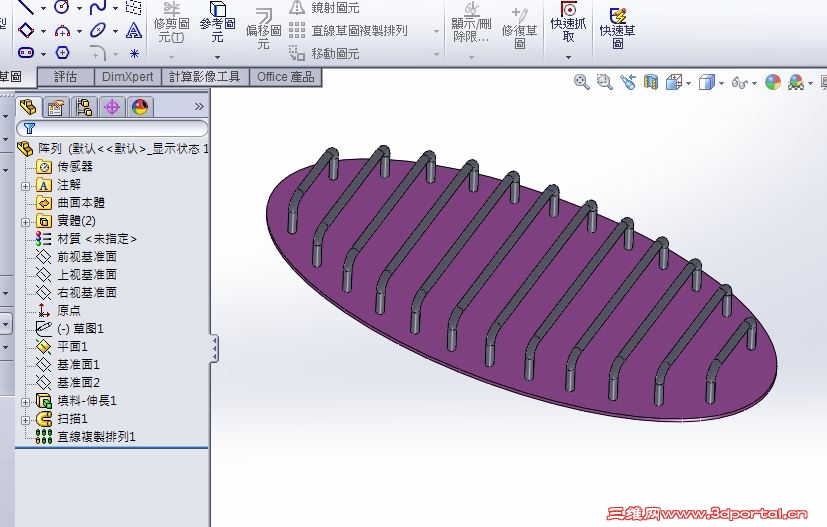This screenshot has width=827, height=527.
Task: Click the Zoom to Area icon
Action: (604, 82)
